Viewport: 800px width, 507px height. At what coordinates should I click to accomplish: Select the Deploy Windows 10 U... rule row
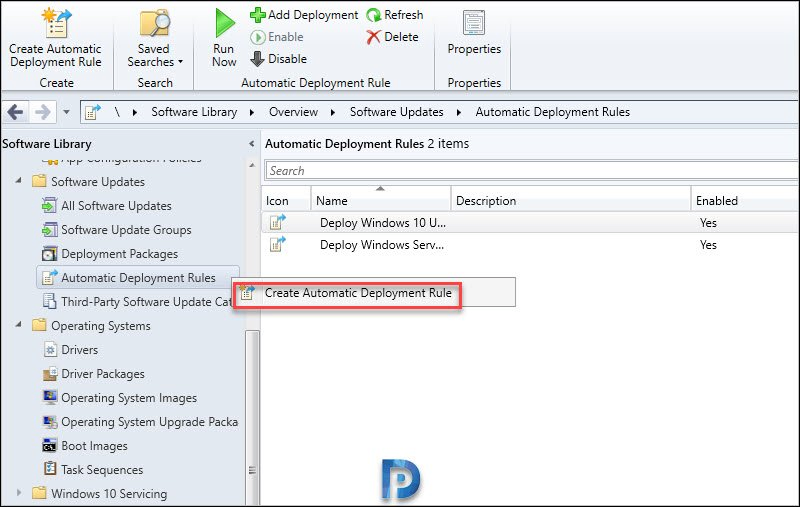click(x=531, y=222)
